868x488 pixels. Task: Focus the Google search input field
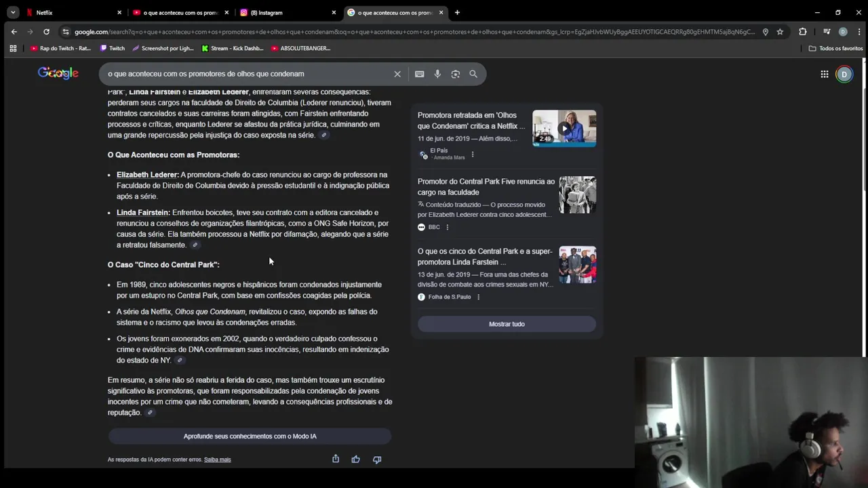click(x=248, y=74)
